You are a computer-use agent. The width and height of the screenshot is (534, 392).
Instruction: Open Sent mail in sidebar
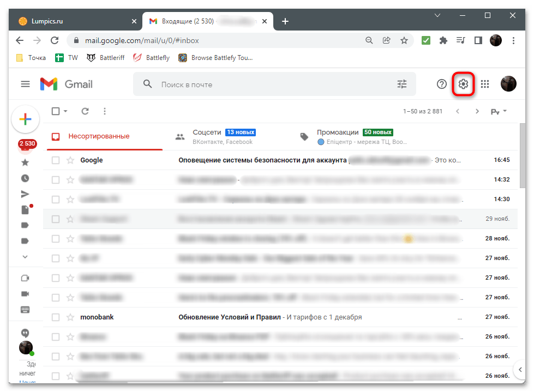click(25, 194)
